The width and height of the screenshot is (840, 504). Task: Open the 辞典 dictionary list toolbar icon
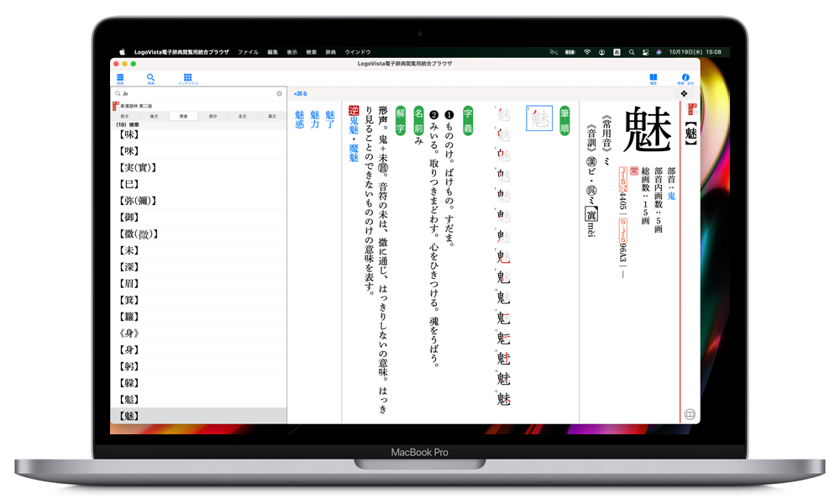[x=120, y=79]
